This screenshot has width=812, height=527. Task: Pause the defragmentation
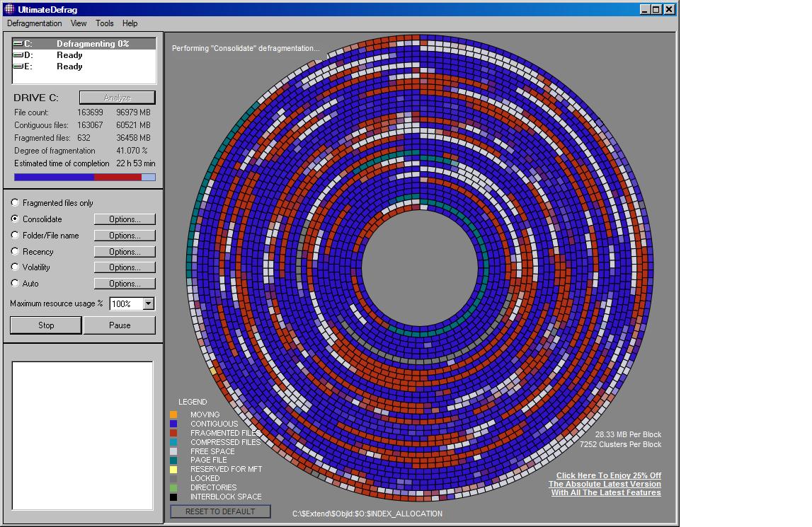[x=120, y=325]
